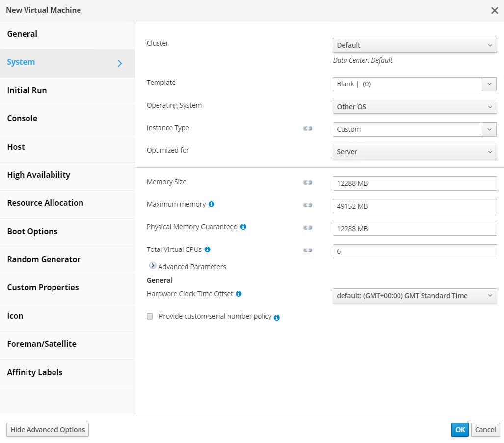Open the Operating System dropdown
Screen dimensions: 504x443
click(414, 107)
